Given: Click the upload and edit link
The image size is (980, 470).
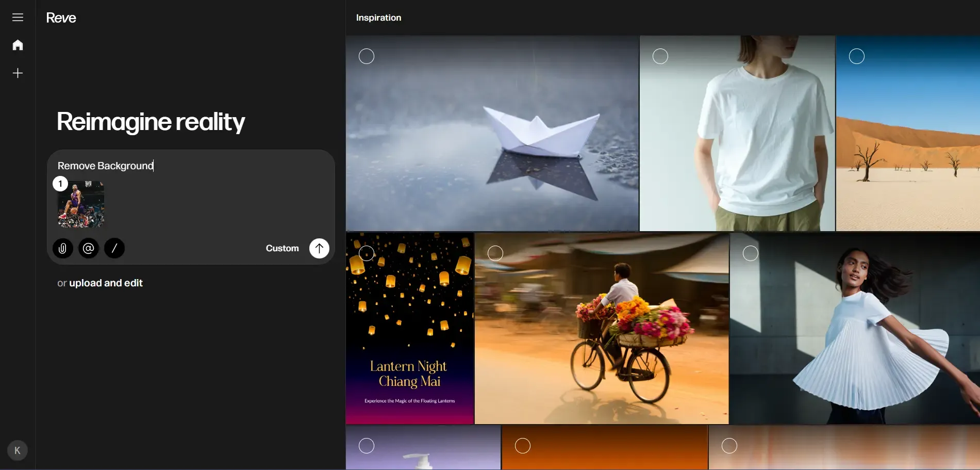Looking at the screenshot, I should pyautogui.click(x=106, y=283).
